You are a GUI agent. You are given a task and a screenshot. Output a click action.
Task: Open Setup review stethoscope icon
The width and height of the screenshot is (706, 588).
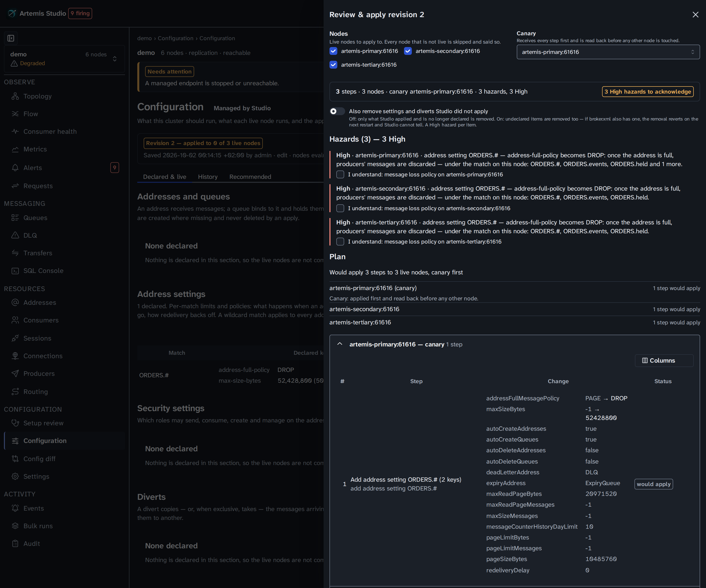tap(15, 423)
